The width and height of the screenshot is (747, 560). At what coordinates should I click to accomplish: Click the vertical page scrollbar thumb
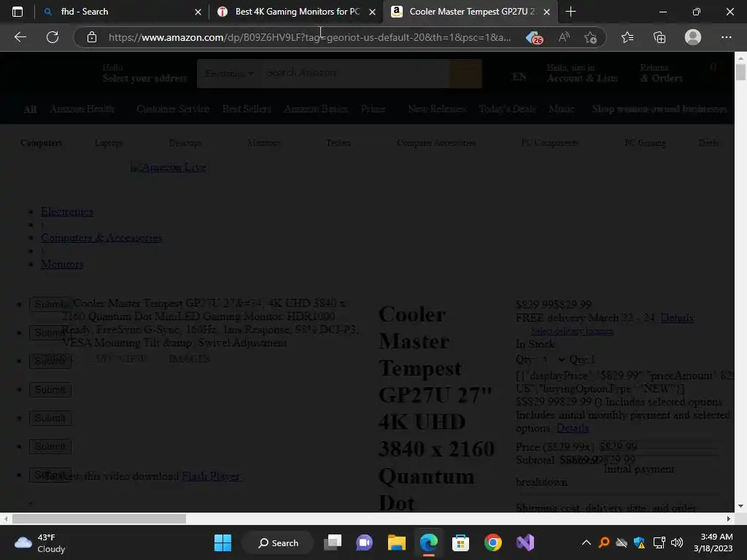coord(740,72)
